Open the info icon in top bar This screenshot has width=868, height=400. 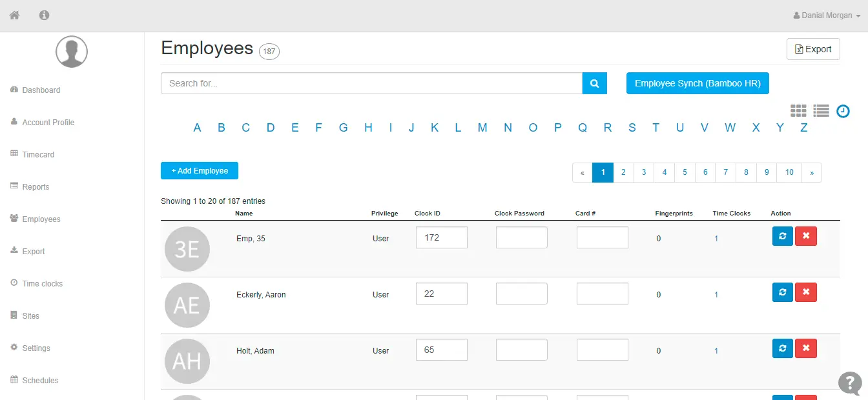click(44, 15)
